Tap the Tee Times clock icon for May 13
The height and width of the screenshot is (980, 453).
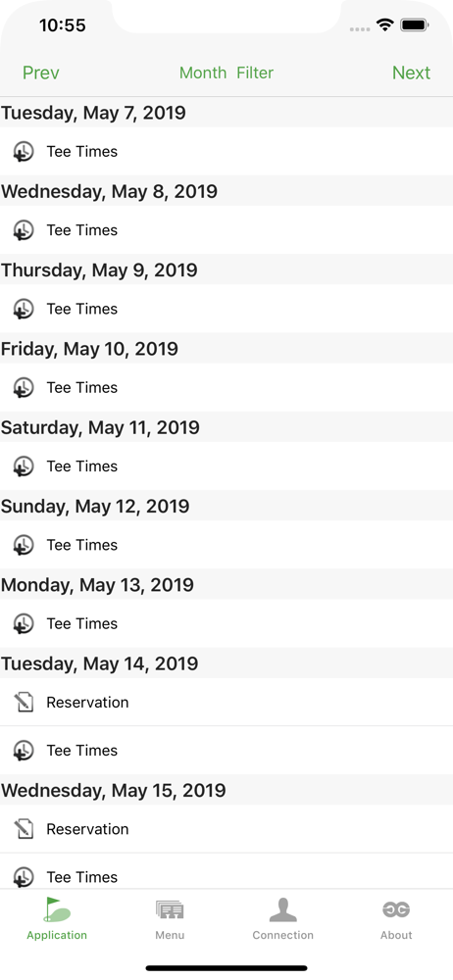[x=24, y=623]
